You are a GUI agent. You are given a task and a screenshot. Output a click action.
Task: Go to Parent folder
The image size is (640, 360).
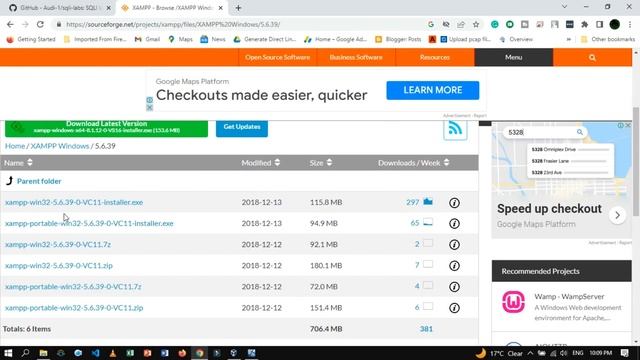tap(39, 181)
